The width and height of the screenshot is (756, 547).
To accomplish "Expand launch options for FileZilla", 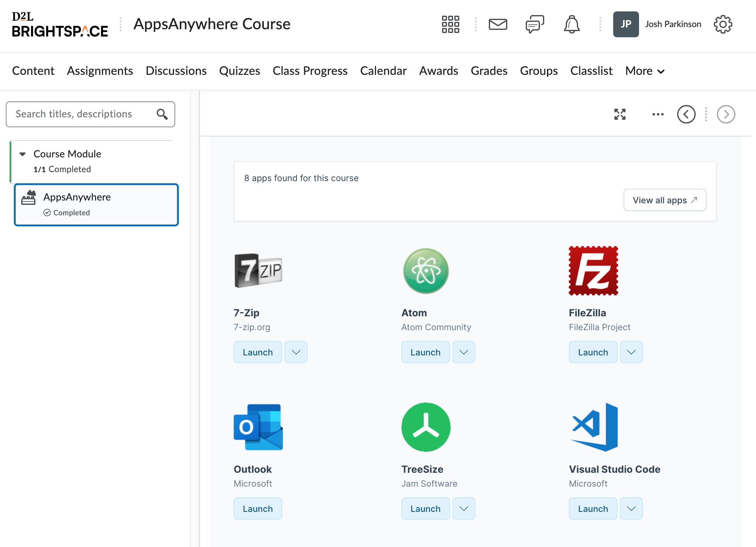I will (631, 352).
